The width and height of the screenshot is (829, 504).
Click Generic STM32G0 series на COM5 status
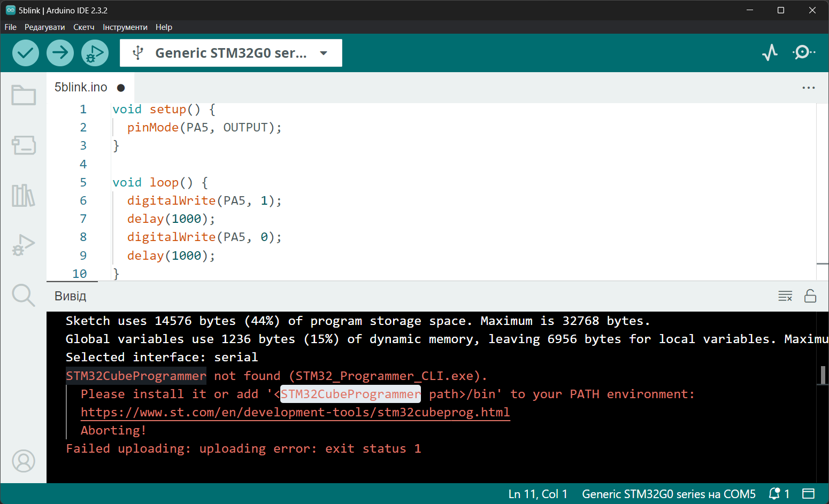(x=669, y=494)
